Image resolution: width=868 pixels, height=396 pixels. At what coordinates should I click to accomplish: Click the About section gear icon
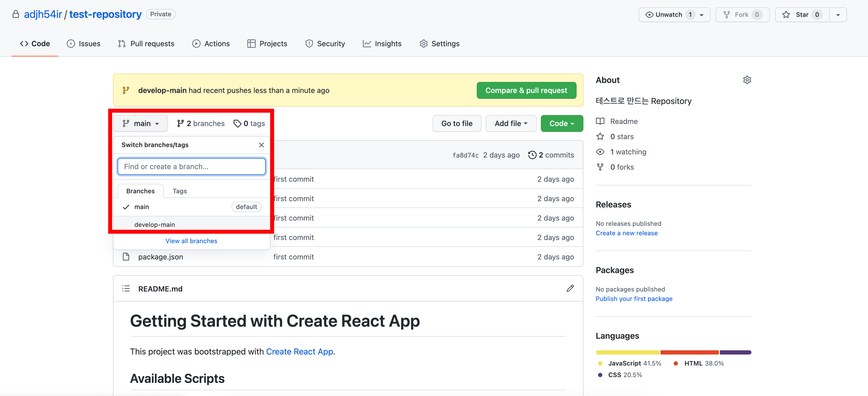(747, 80)
